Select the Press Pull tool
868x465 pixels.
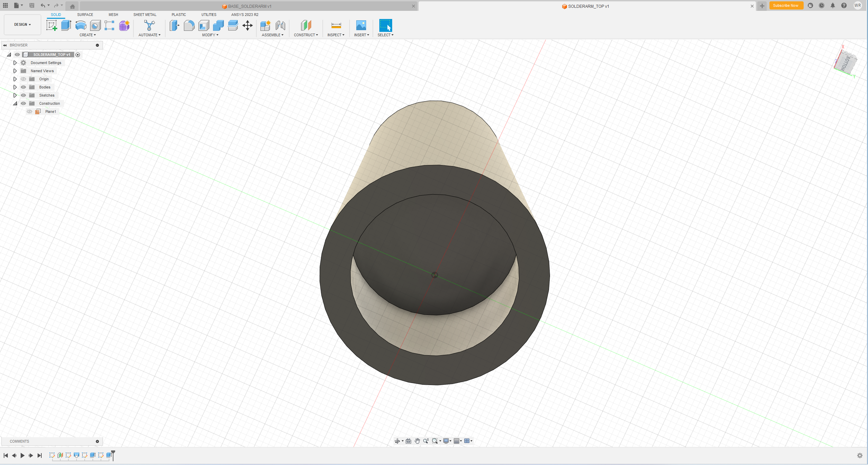point(174,25)
